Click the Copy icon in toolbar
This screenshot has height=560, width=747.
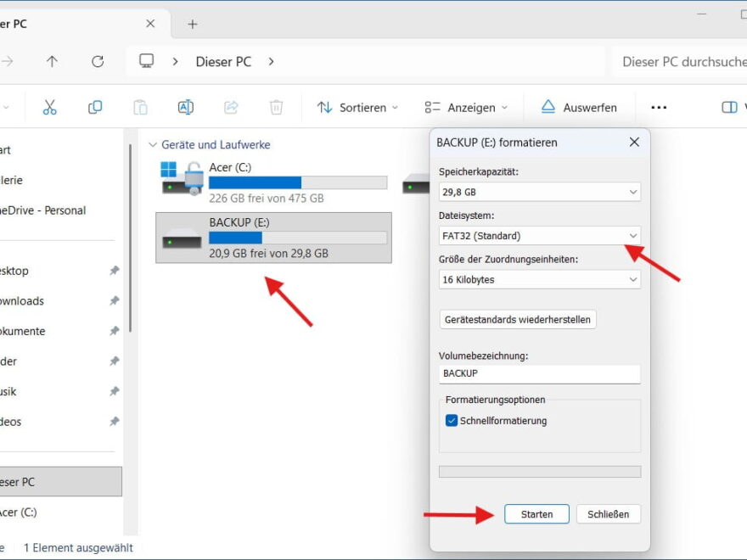click(95, 107)
